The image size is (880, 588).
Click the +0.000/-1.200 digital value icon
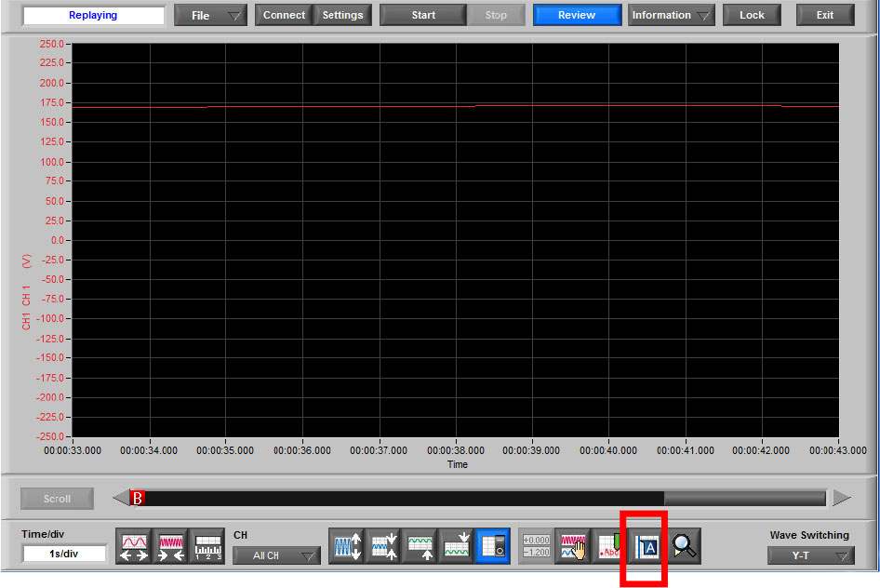coord(536,546)
